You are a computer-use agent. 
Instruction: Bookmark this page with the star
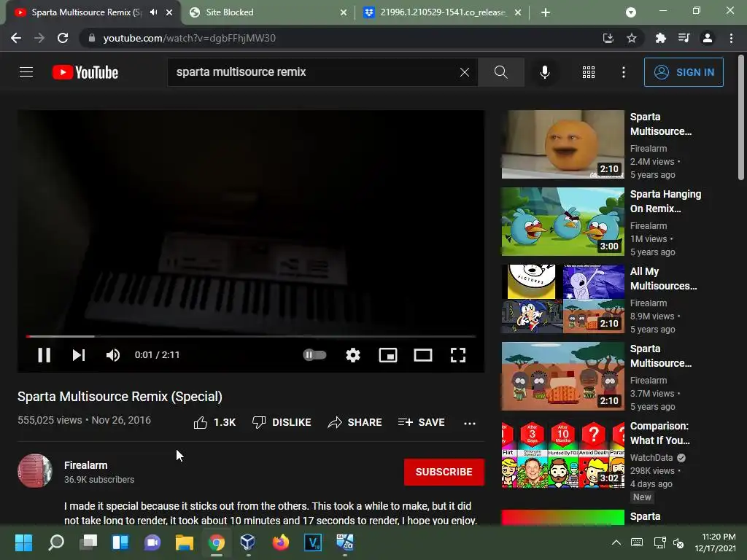pyautogui.click(x=631, y=38)
